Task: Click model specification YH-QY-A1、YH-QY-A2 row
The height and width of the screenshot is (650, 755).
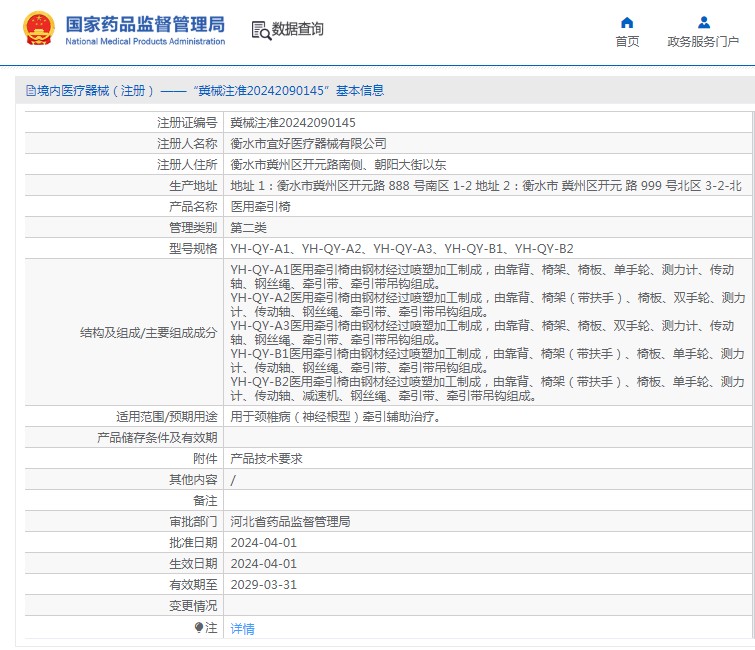Action: click(402, 248)
